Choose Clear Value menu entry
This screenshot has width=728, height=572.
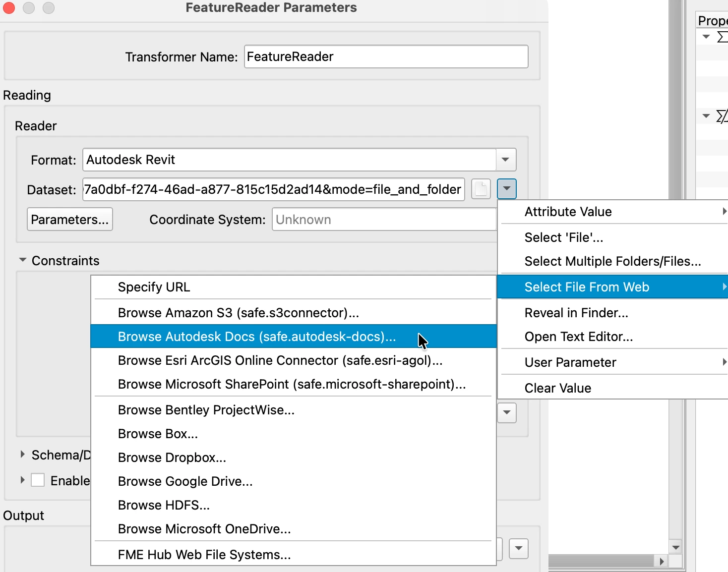(x=613, y=388)
